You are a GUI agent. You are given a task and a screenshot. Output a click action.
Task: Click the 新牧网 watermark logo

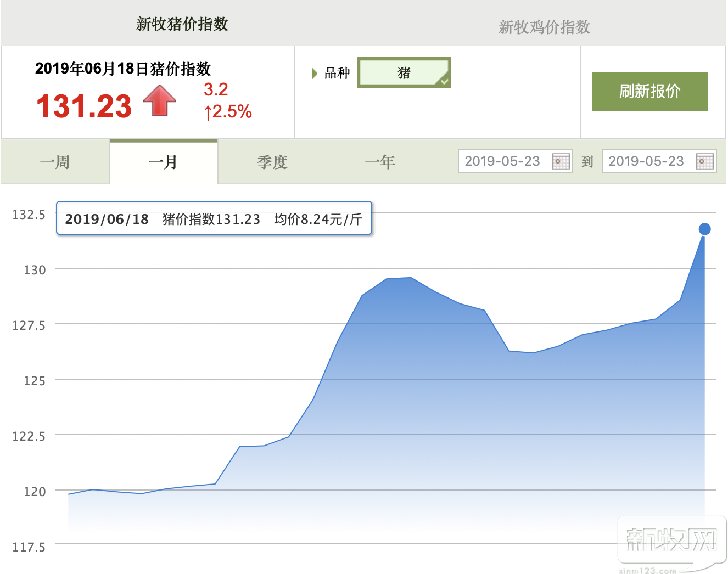[x=671, y=539]
